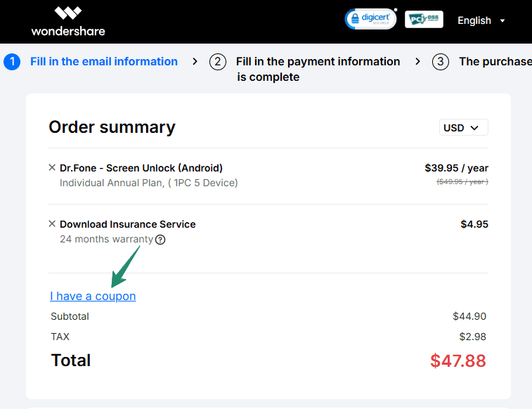Remove Dr.Fone Screen Unlock from order

52,168
